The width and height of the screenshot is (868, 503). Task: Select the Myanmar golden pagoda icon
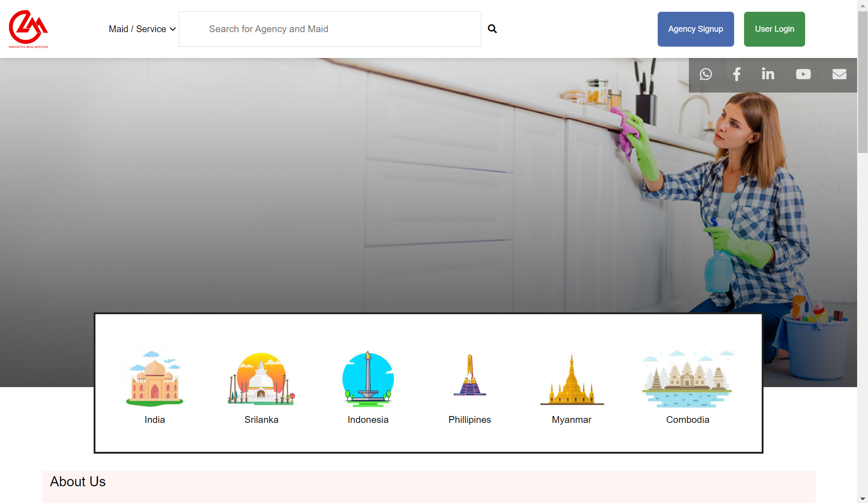[572, 378]
